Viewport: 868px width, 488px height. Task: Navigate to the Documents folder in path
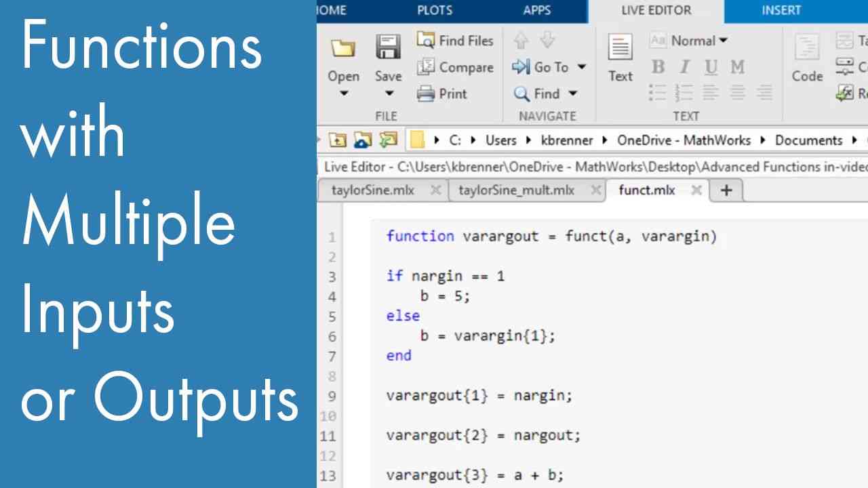808,140
